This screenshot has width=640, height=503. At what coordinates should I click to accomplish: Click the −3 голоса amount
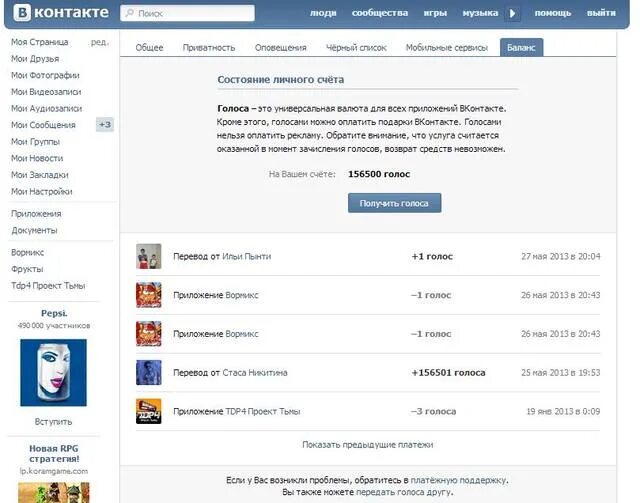click(433, 411)
